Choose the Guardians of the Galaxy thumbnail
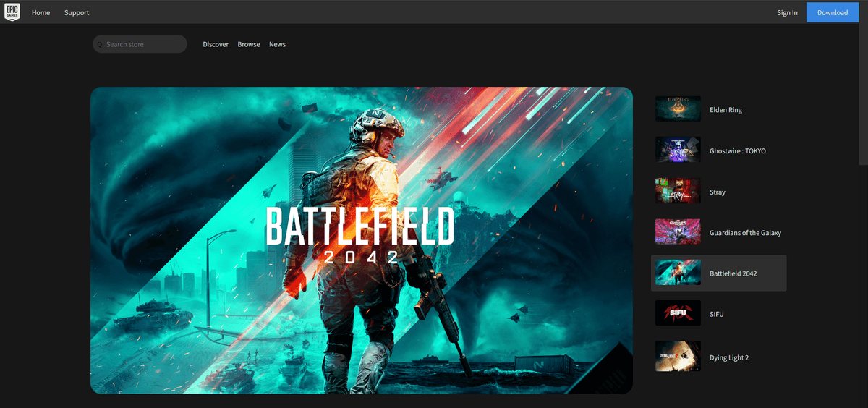This screenshot has width=868, height=408. pyautogui.click(x=678, y=232)
